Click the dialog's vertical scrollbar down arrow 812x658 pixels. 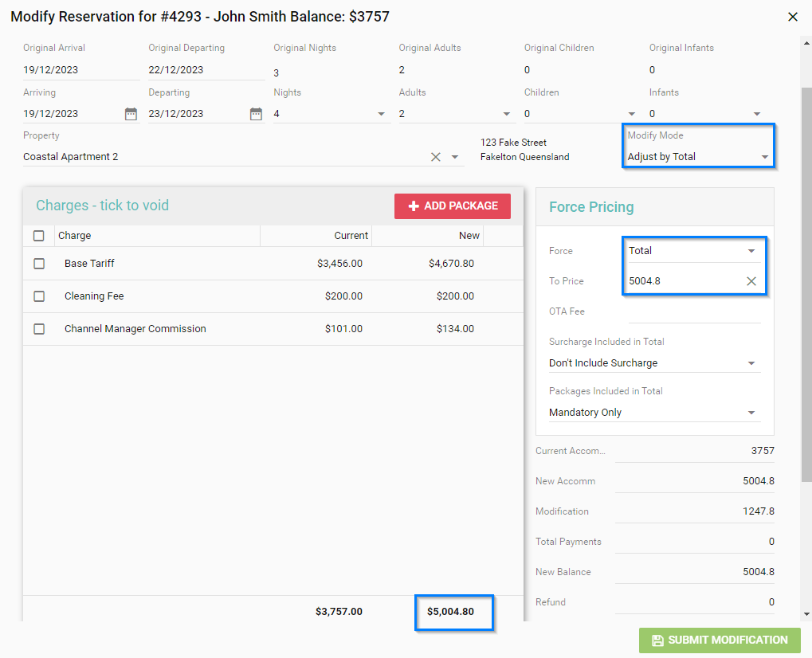[806, 614]
